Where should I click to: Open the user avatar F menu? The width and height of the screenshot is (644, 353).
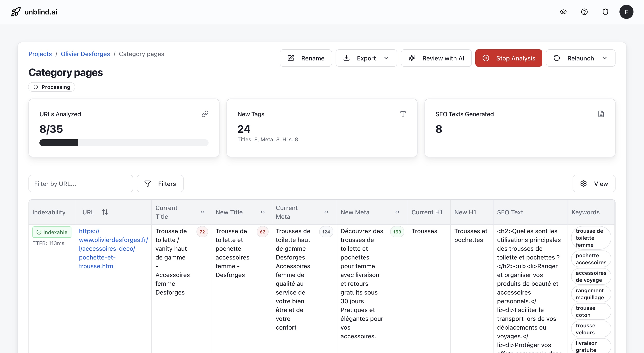(626, 12)
